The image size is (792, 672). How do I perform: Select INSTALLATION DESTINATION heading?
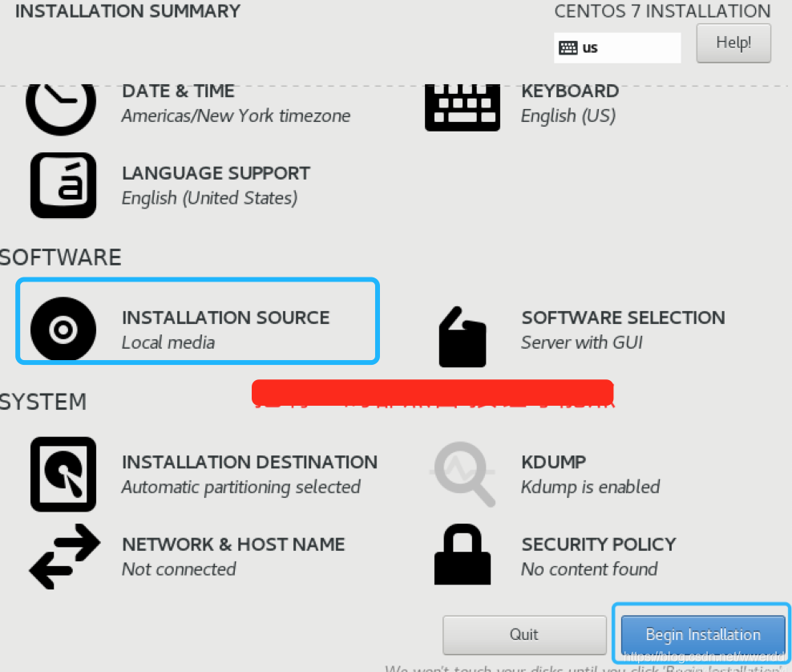(249, 463)
